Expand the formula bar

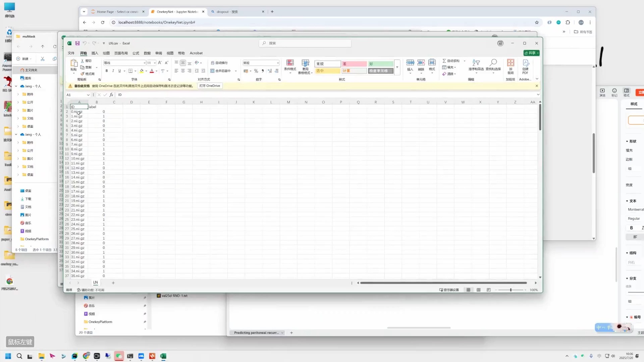[538, 95]
